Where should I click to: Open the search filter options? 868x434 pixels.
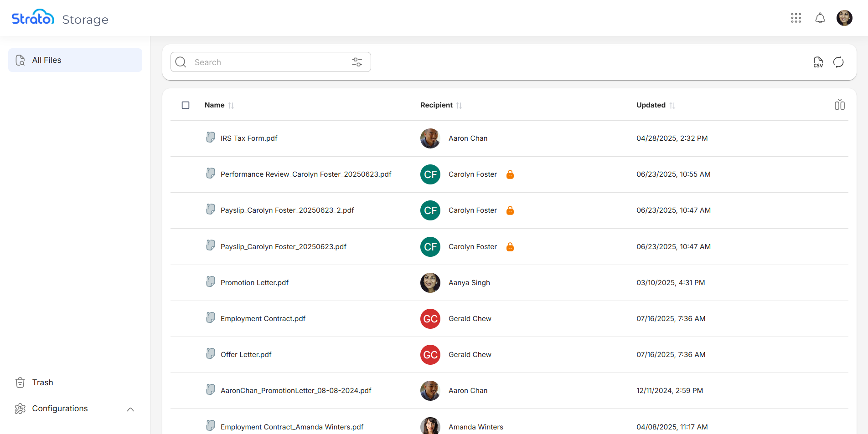[357, 62]
